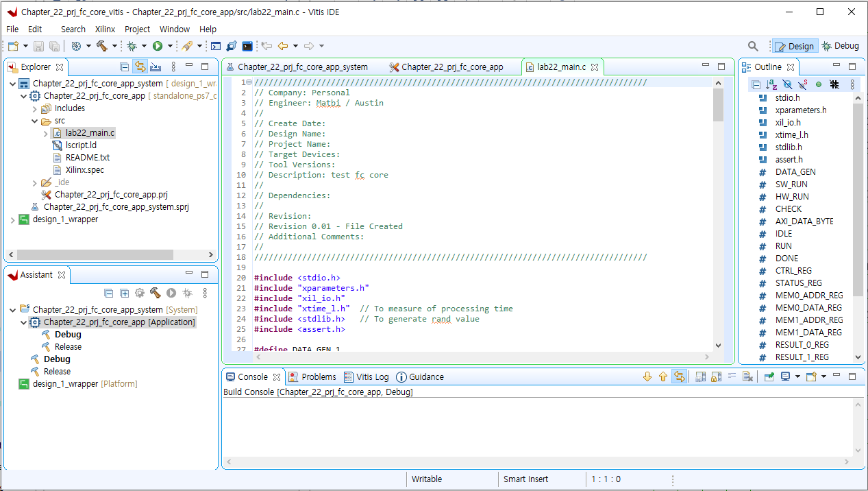
Task: Collapse all icon in Outline toolbar
Action: coord(756,84)
